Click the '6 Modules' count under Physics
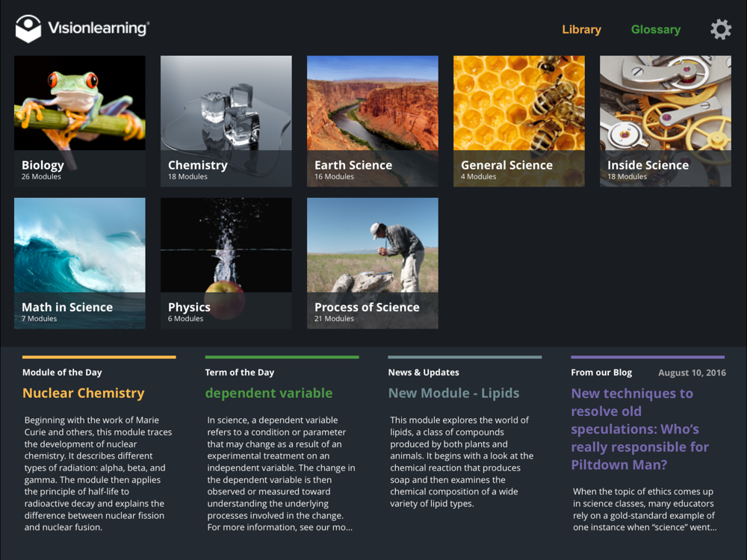Viewport: 747px width, 560px height. (x=185, y=319)
